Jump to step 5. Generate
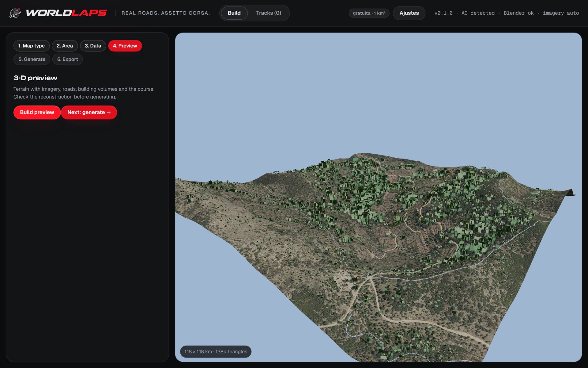The image size is (588, 368). pos(32,59)
